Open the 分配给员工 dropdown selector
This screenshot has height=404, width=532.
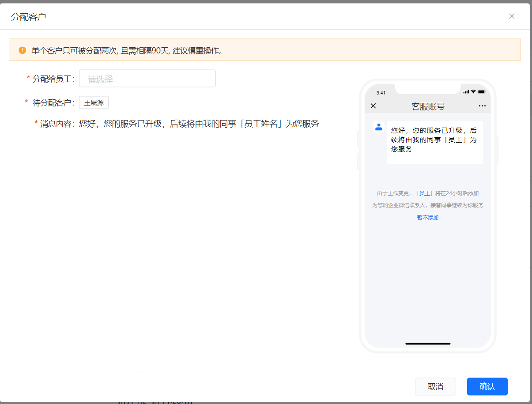(x=147, y=79)
